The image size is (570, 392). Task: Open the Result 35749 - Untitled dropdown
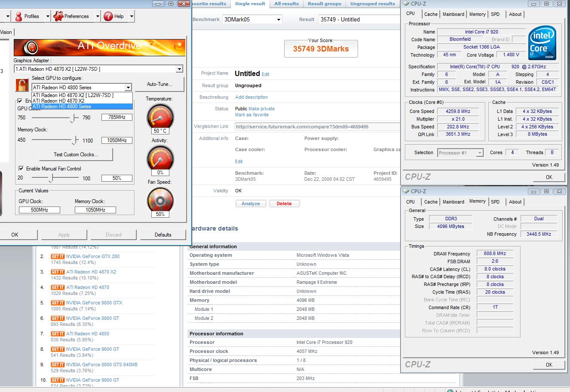(x=360, y=19)
